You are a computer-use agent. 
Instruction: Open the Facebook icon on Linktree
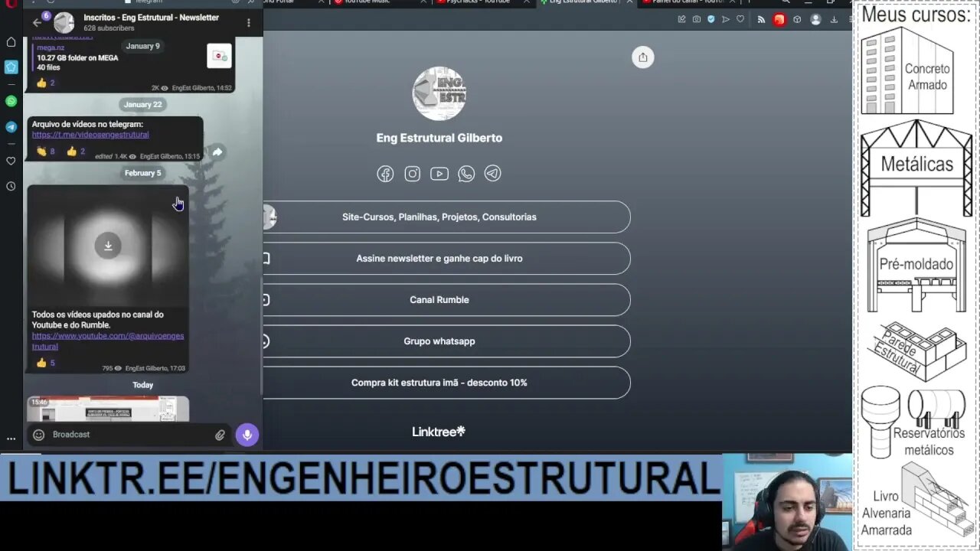point(385,174)
